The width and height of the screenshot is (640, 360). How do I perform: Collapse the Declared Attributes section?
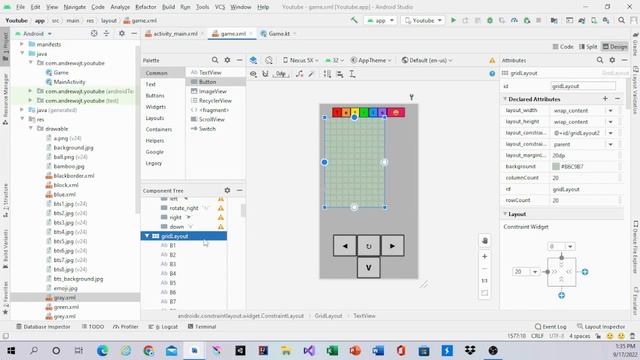coord(505,99)
